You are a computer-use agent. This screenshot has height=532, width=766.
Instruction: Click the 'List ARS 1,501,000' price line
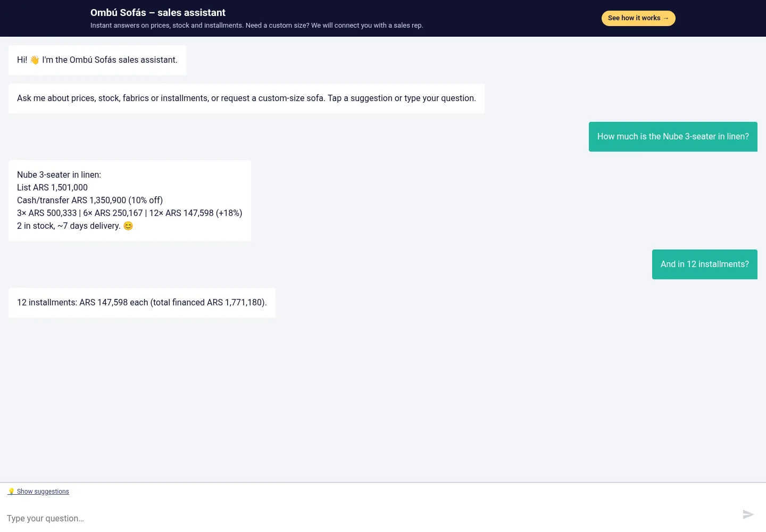(x=52, y=188)
